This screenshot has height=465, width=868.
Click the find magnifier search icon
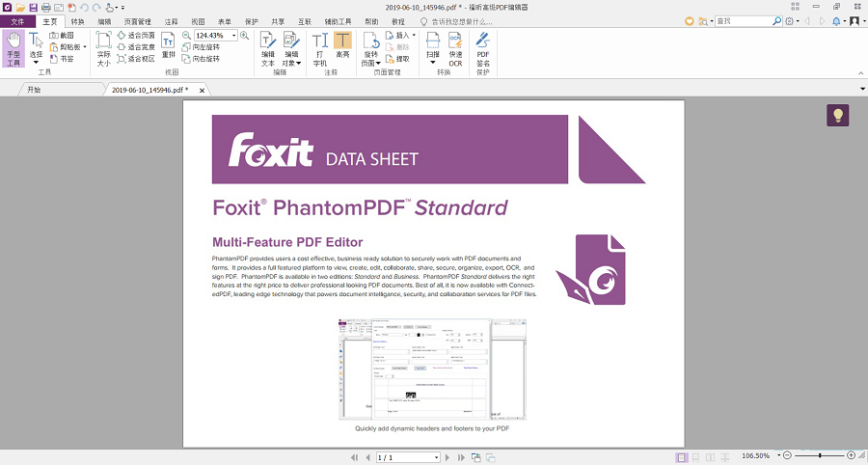pyautogui.click(x=777, y=21)
